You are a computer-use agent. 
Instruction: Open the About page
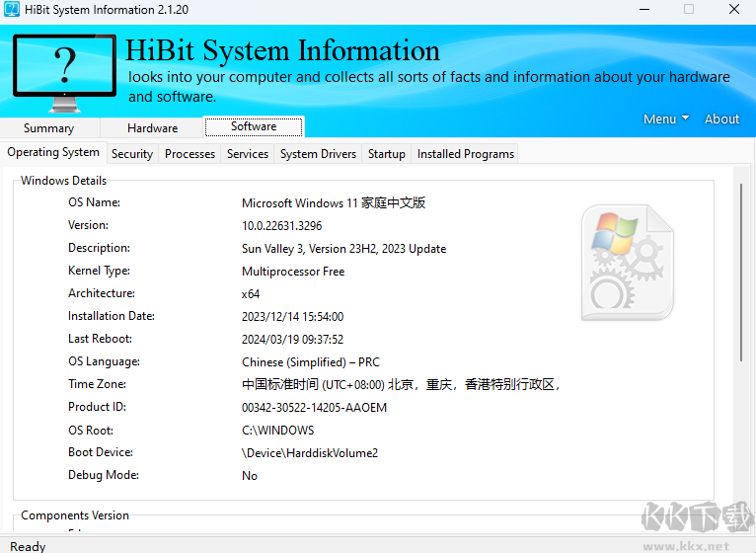721,118
